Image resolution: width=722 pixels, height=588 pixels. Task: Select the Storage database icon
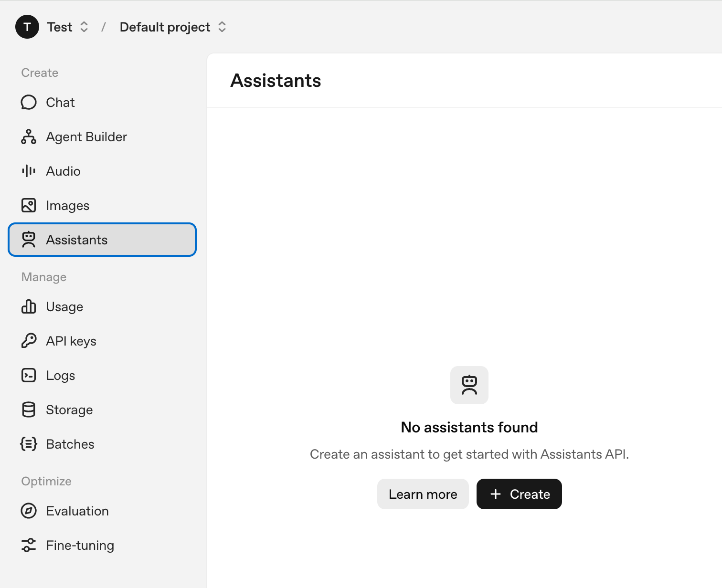tap(29, 410)
